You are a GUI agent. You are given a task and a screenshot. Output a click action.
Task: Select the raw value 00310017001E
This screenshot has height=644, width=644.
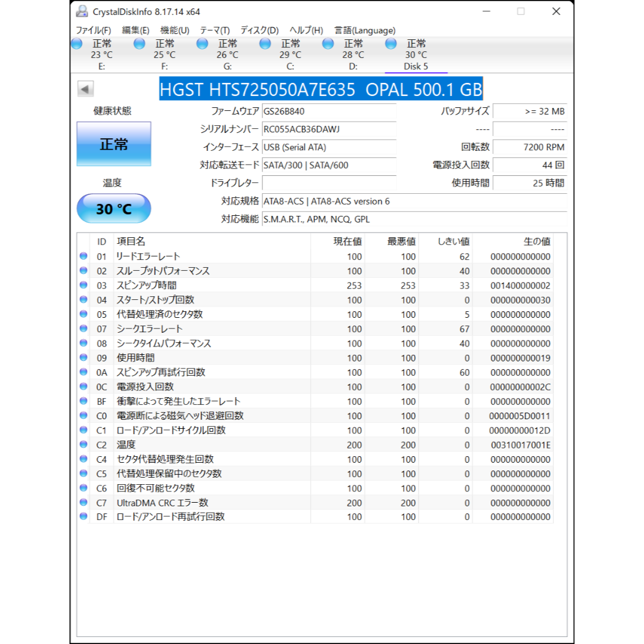pos(521,445)
